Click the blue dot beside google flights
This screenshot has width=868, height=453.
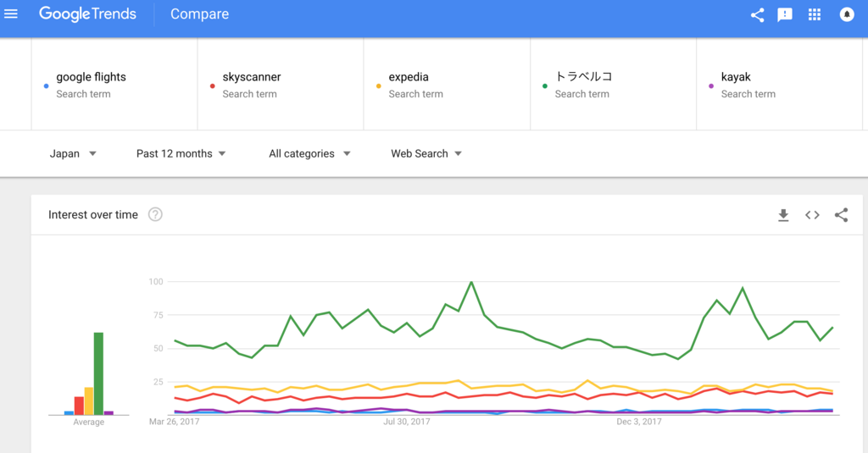point(46,86)
